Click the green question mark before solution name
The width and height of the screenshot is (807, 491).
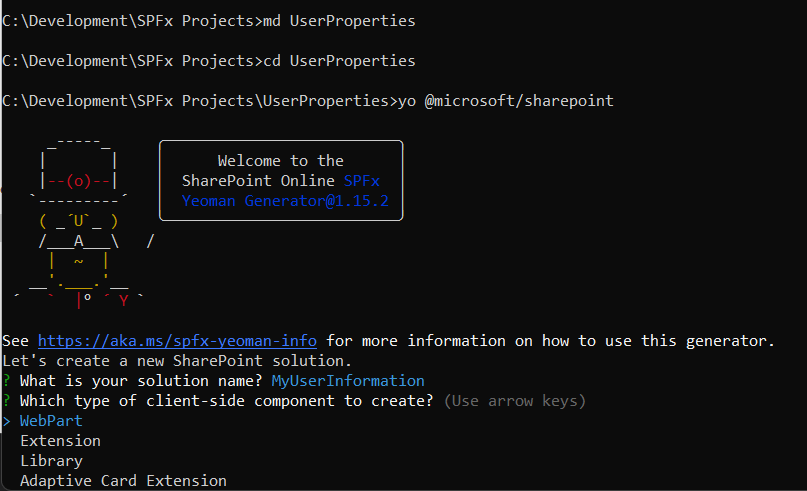[6, 381]
